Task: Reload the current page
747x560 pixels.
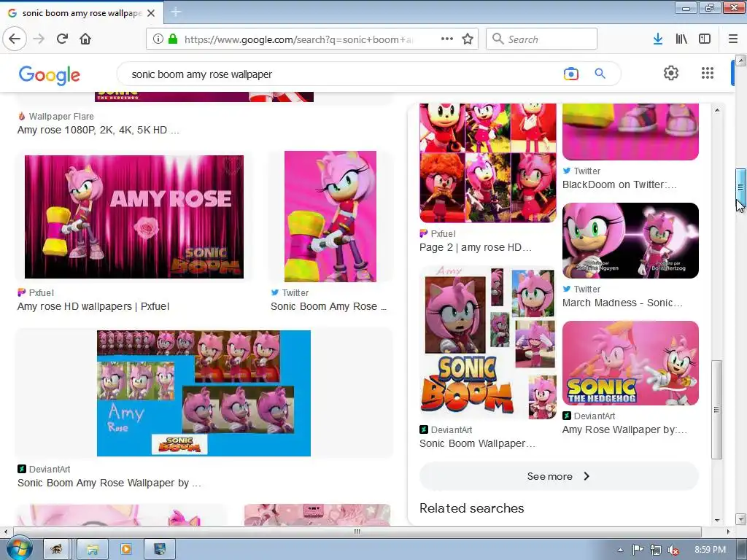Action: pyautogui.click(x=63, y=39)
